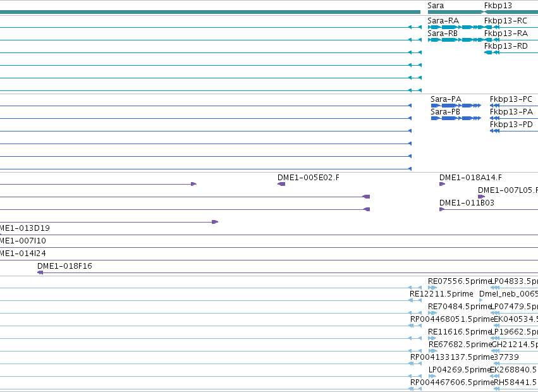538x392 pixels.
Task: Open the RE70484.5prime EST label
Action: point(460,307)
